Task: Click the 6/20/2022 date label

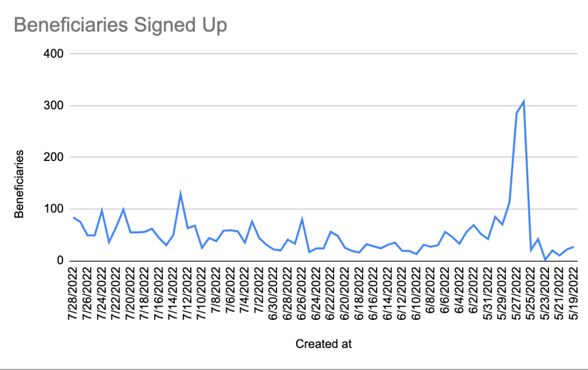Action: click(345, 295)
